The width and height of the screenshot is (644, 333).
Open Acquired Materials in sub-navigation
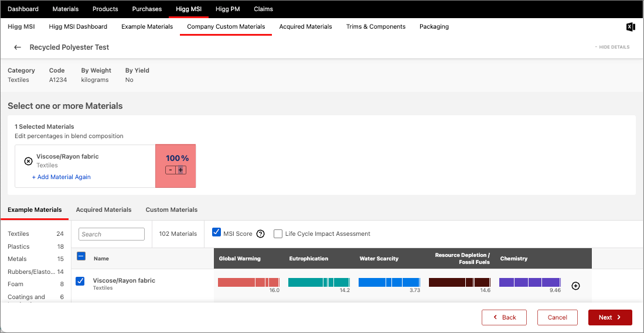(305, 27)
